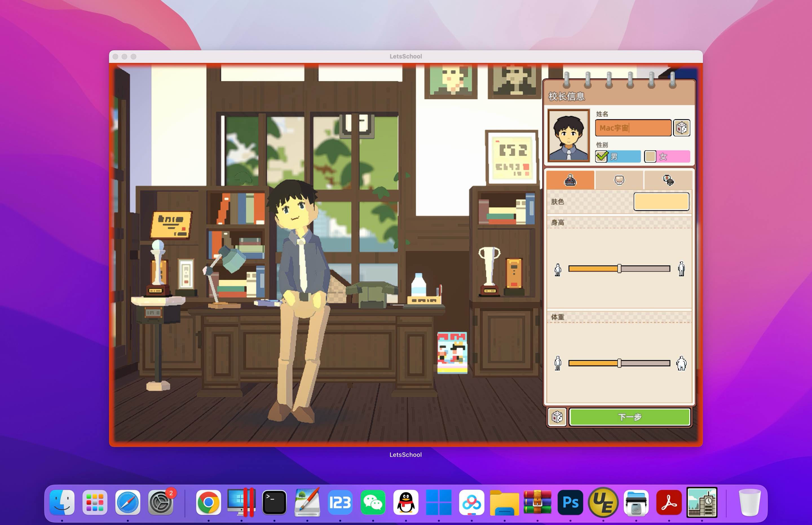Viewport: 812px width, 525px height.
Task: Open the body customization tab
Action: pos(570,180)
